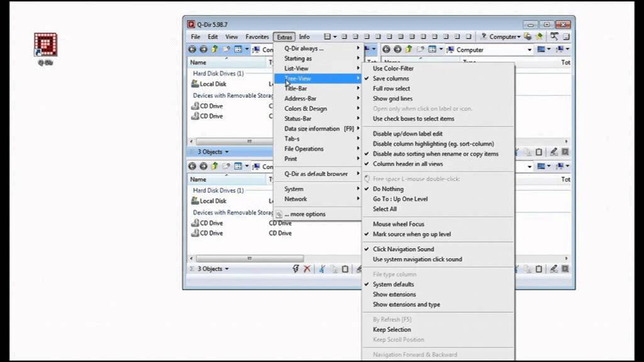Click view mode icon in top-right pane
Image resolution: width=644 pixels, height=362 pixels.
pyautogui.click(x=432, y=50)
